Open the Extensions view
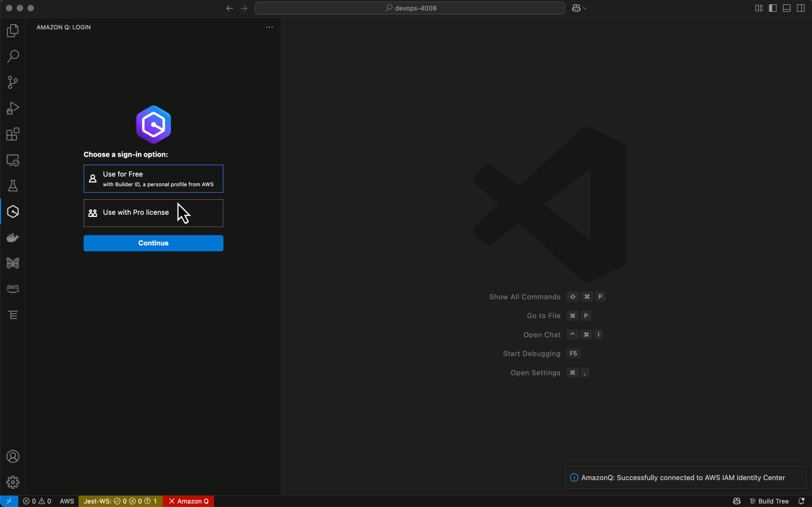Screen dimensions: 812x507 (x=13, y=134)
